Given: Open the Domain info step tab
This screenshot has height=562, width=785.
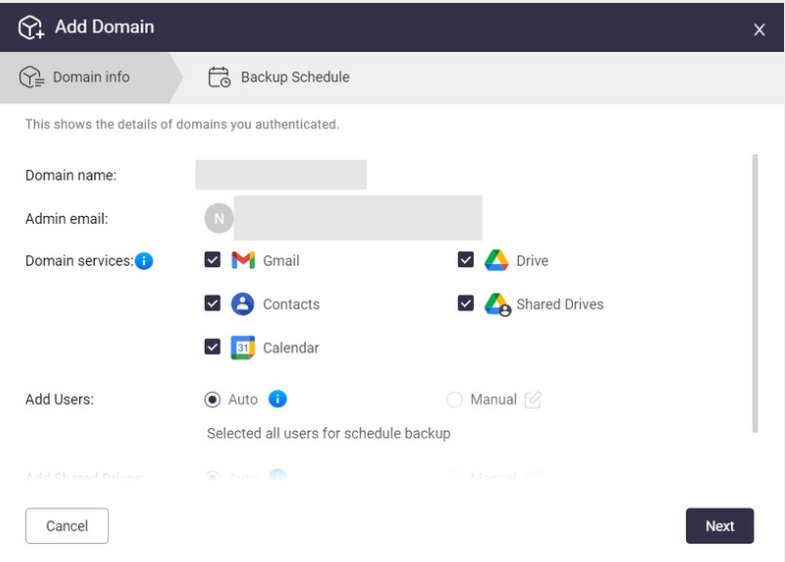Looking at the screenshot, I should tap(76, 77).
